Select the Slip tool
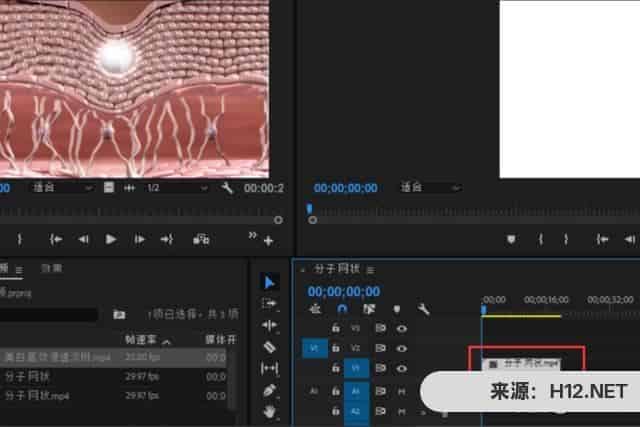 [269, 369]
